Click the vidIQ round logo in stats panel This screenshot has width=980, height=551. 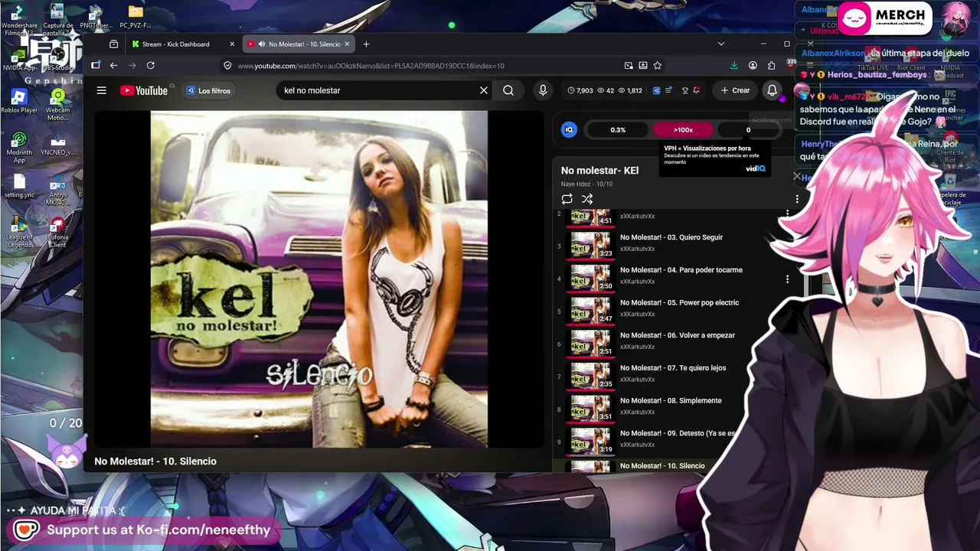point(569,129)
